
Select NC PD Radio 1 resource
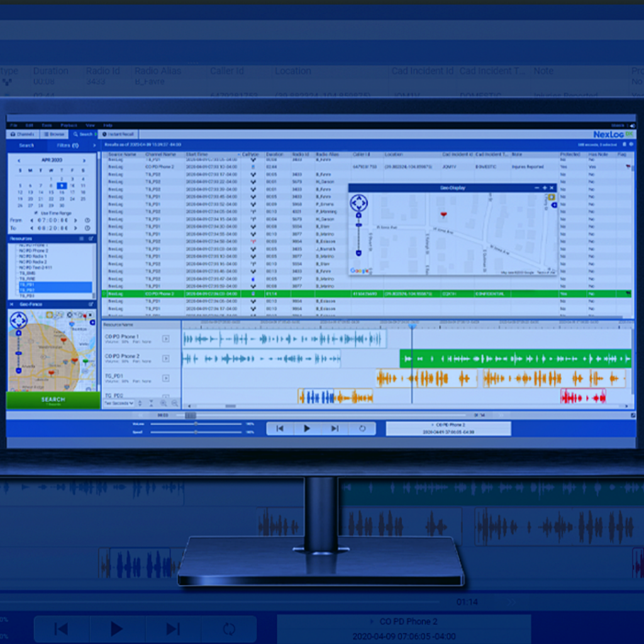pyautogui.click(x=33, y=257)
